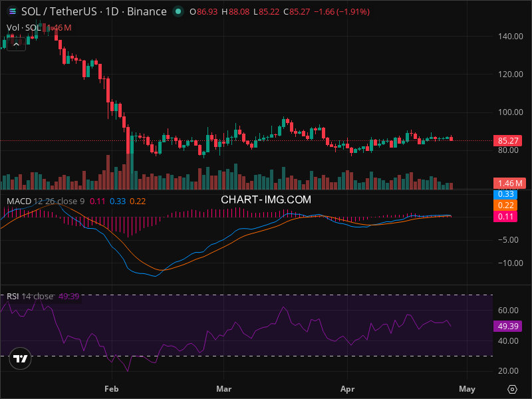The height and width of the screenshot is (399, 532).
Task: Click the orange 0.22 signal value tag
Action: (505, 205)
